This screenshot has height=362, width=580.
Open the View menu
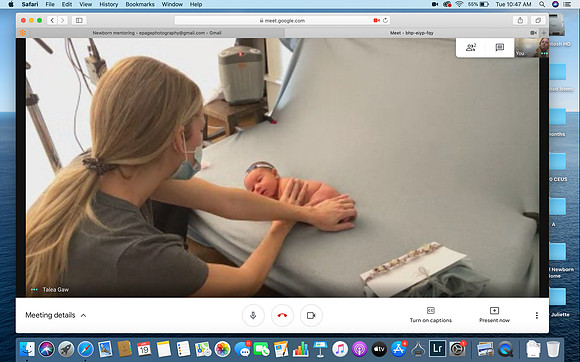(x=85, y=4)
